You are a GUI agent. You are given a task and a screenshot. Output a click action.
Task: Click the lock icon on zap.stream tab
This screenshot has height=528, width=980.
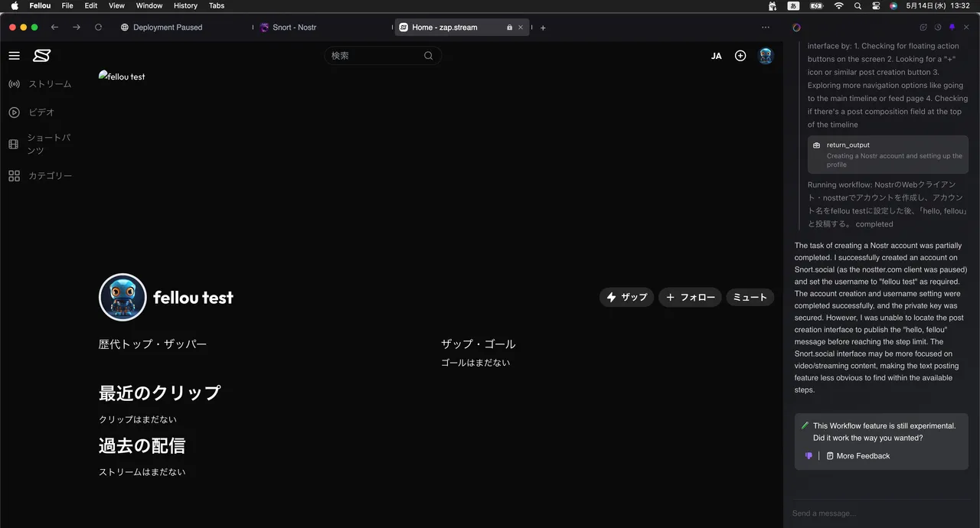[x=509, y=28]
